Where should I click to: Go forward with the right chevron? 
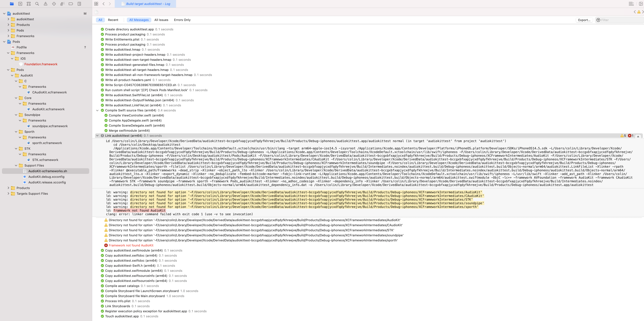pos(110,4)
